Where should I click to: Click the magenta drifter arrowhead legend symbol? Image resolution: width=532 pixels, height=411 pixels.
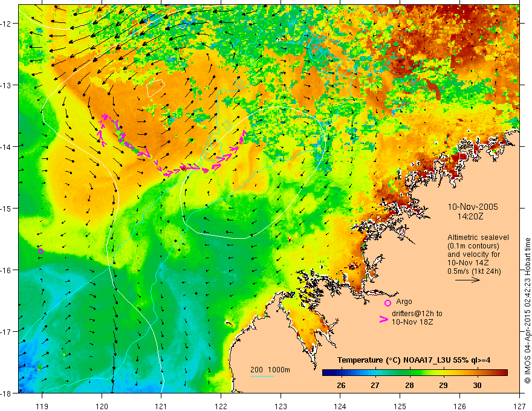coord(384,319)
